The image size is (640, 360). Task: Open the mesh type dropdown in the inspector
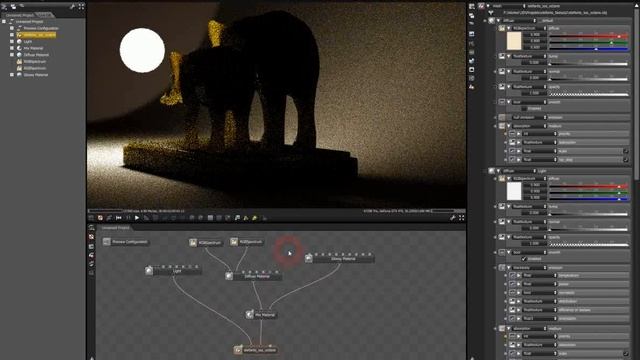(509, 6)
